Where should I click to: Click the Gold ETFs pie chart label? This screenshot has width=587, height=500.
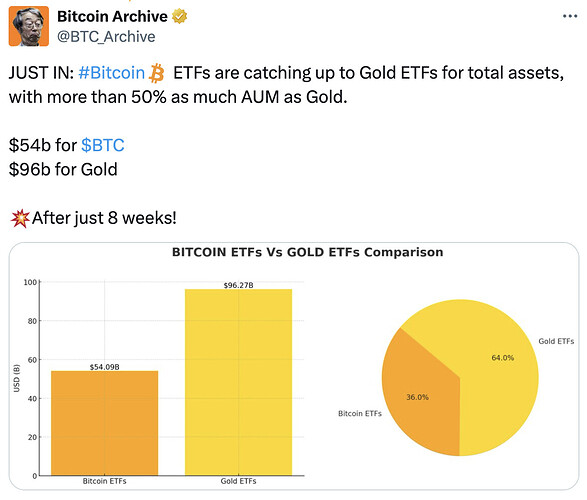(556, 341)
